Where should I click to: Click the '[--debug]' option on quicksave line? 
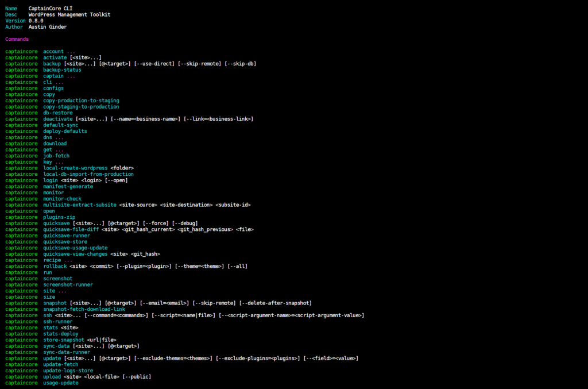tap(185, 223)
